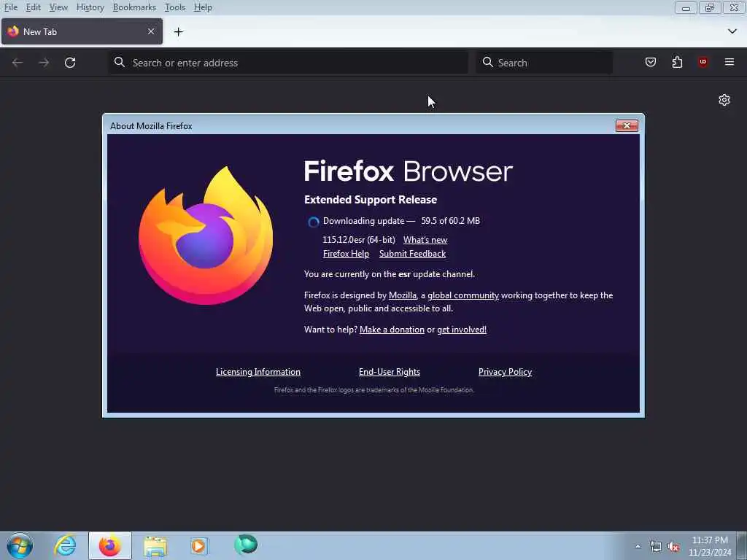Viewport: 747px width, 560px height.
Task: Open a new tab with plus button
Action: (x=178, y=32)
